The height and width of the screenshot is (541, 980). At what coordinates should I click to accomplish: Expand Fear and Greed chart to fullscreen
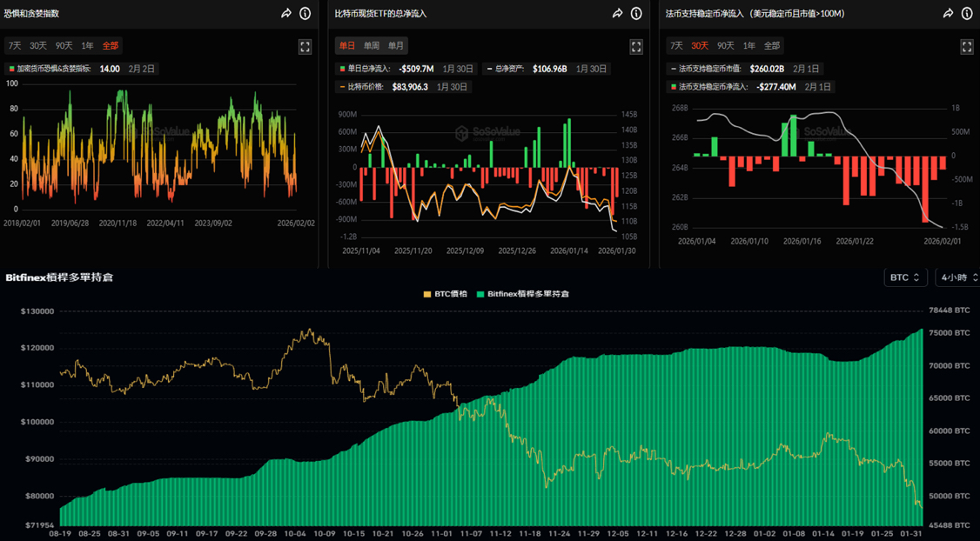(x=305, y=47)
